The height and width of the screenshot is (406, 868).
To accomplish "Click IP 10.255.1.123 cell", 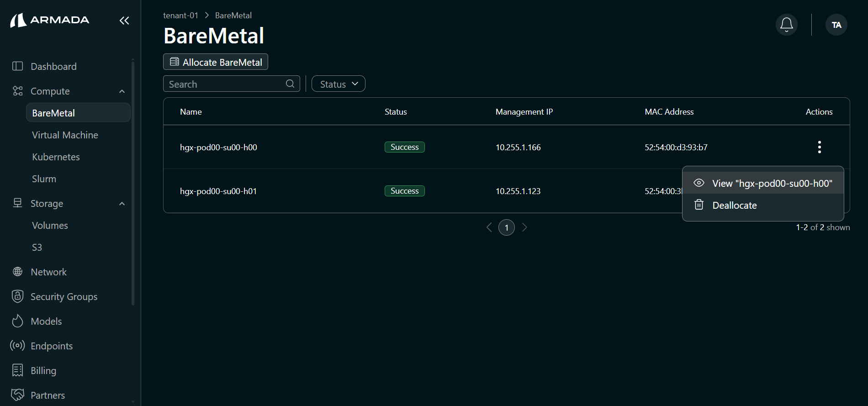I will click(x=518, y=191).
